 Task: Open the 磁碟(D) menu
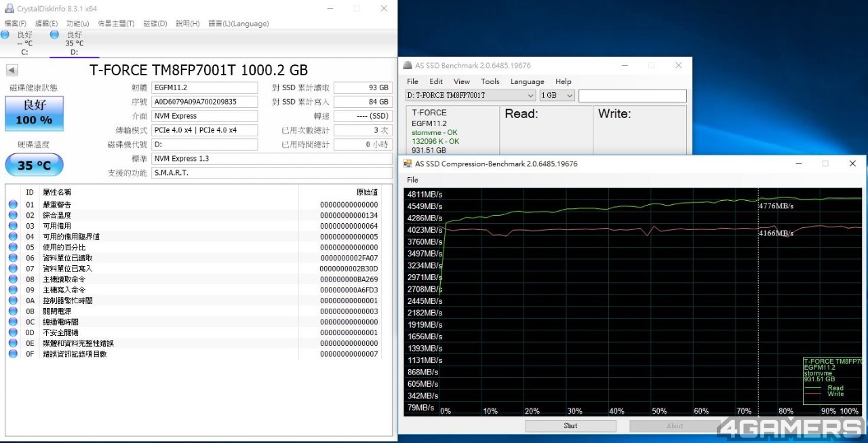coord(155,23)
